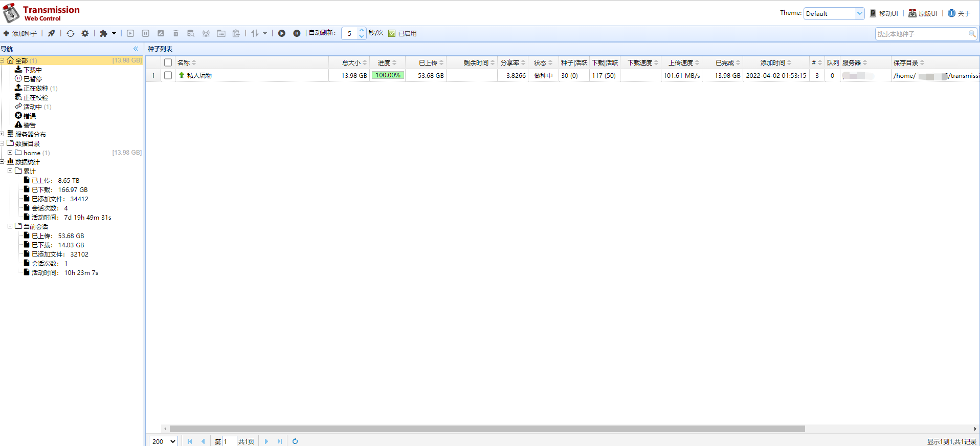This screenshot has height=446, width=980.
Task: Sort by 进度 column header
Action: pyautogui.click(x=387, y=62)
